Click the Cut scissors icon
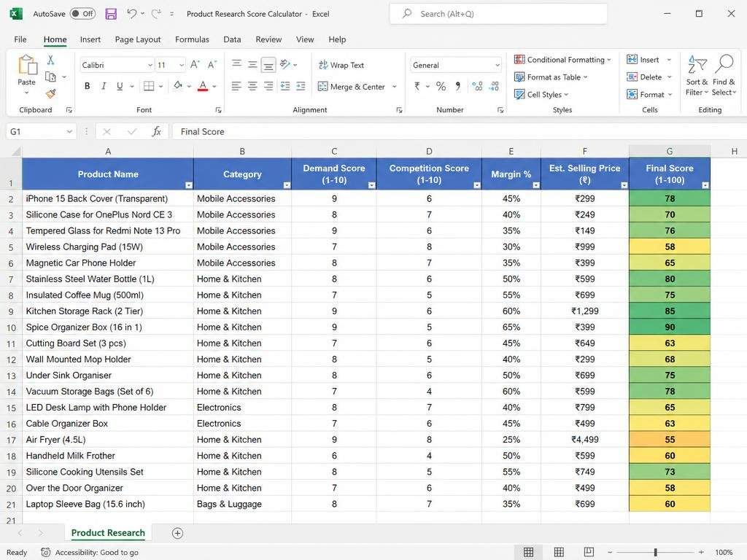The image size is (747, 560). click(x=50, y=60)
